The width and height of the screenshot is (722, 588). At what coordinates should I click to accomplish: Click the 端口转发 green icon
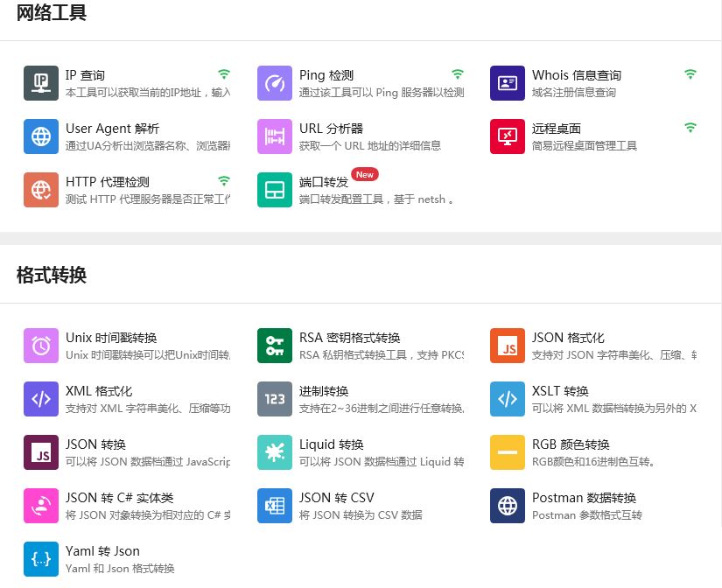275,190
